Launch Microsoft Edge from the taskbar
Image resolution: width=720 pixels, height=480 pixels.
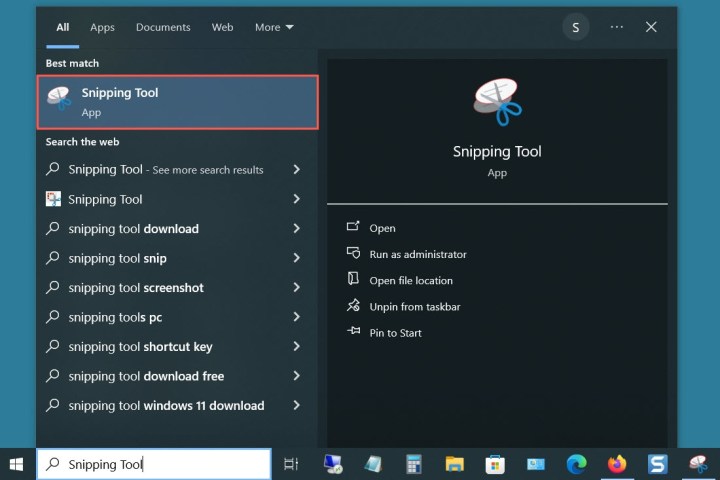[576, 464]
